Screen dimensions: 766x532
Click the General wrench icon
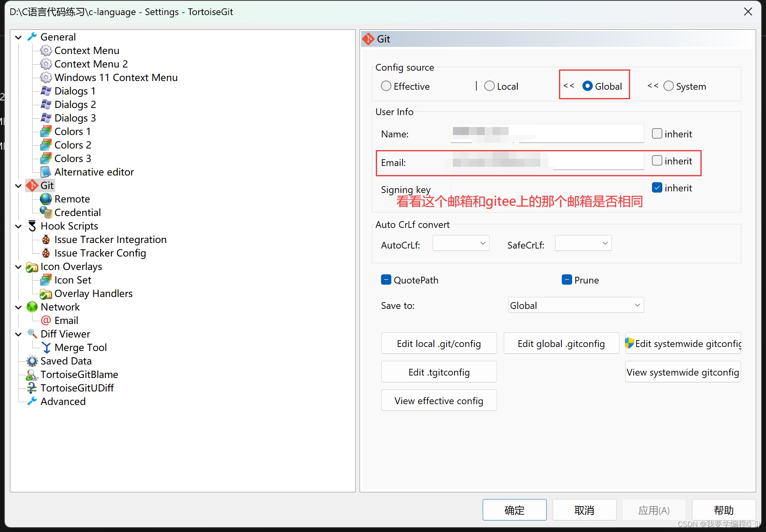(x=32, y=37)
